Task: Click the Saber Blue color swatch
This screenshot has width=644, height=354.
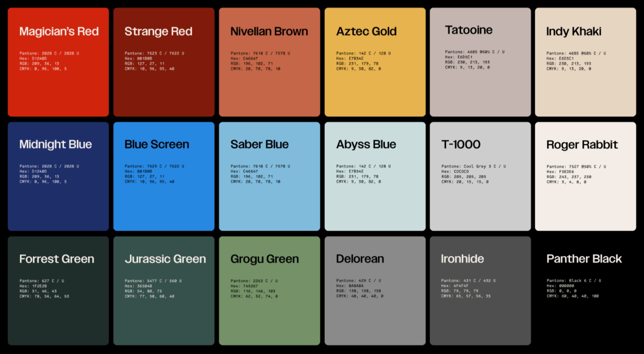Action: (x=270, y=177)
